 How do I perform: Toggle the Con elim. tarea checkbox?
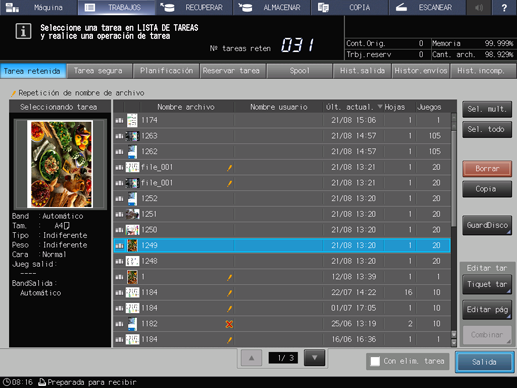pyautogui.click(x=375, y=361)
